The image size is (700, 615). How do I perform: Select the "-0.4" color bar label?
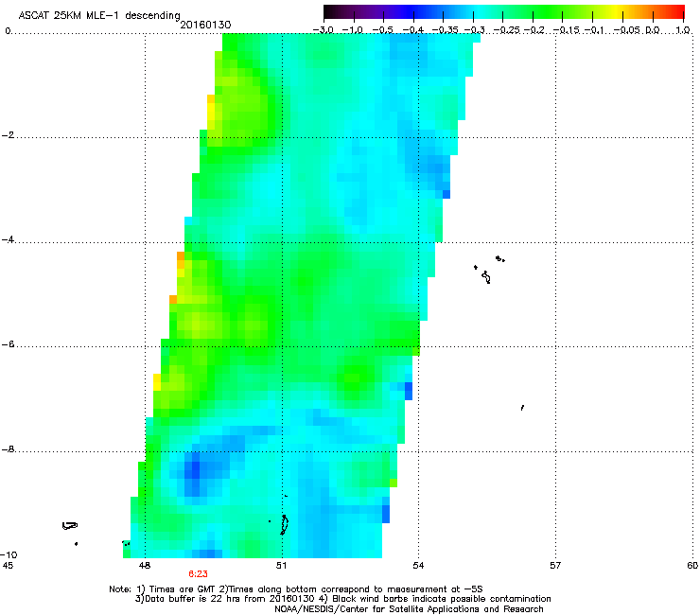click(x=413, y=30)
